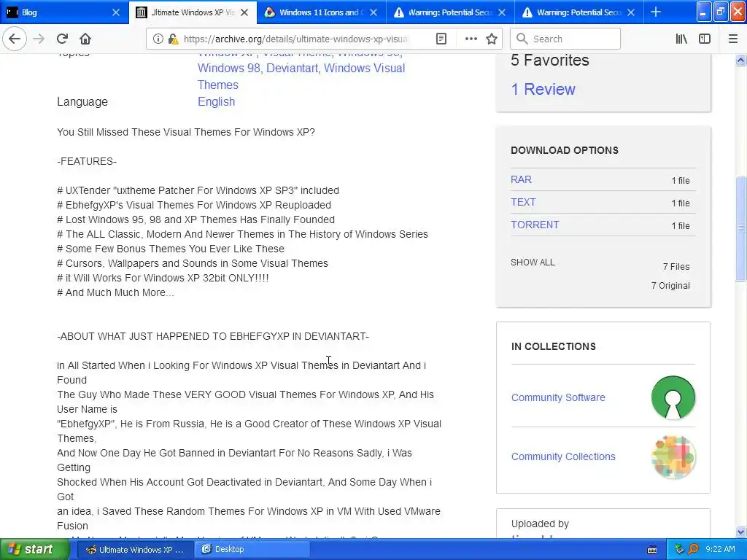Open a new tab with plus button
The height and width of the screenshot is (560, 747).
656,12
